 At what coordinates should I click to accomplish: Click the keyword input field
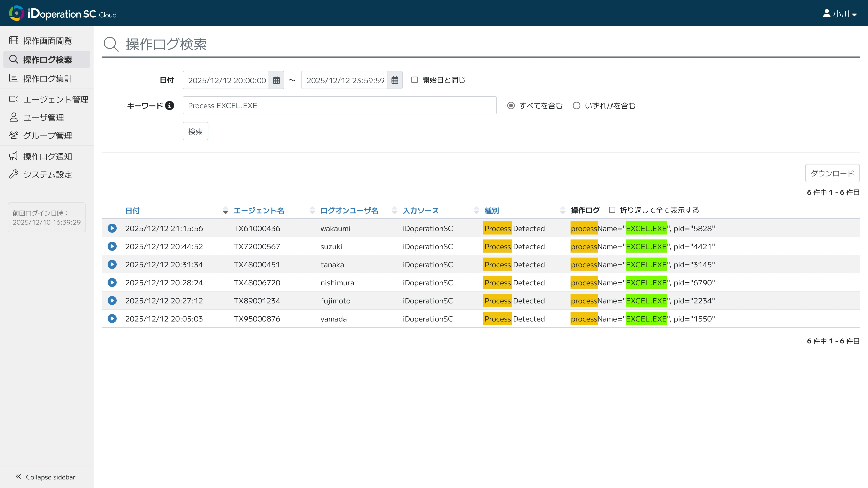pos(339,106)
